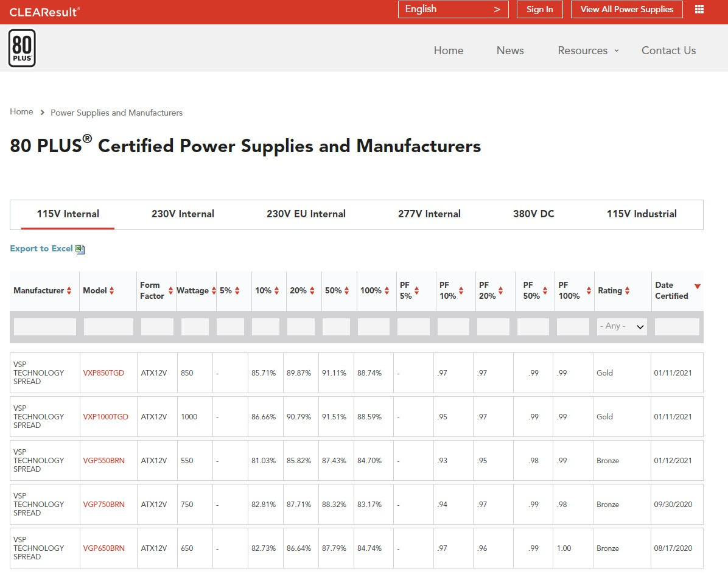728x577 pixels.
Task: Switch to the 230V EU Internal tab
Action: [306, 214]
